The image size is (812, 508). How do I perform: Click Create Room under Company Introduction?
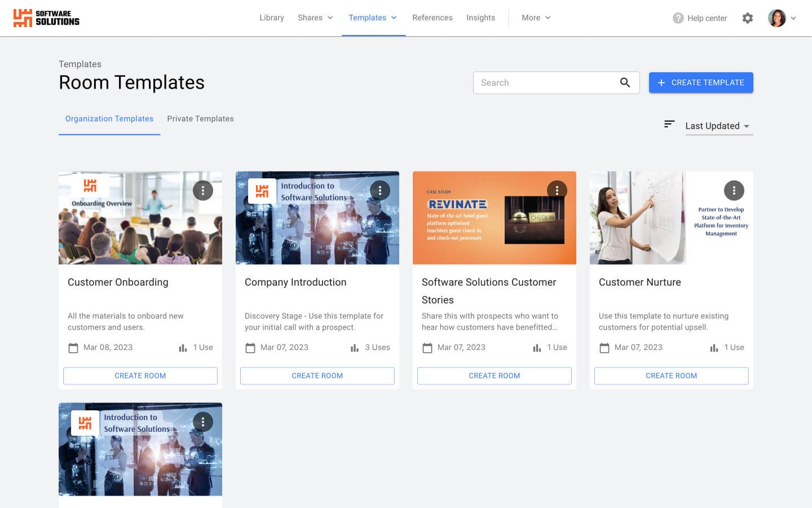pos(317,375)
